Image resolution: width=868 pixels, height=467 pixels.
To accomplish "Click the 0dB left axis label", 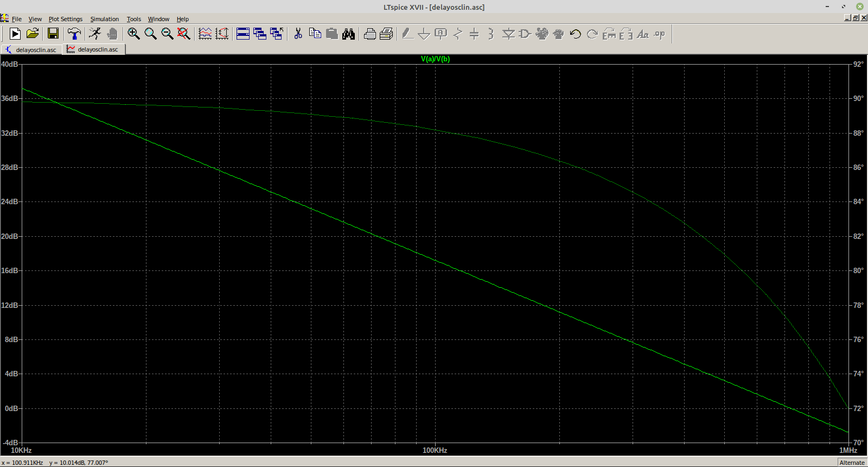I will (12, 408).
